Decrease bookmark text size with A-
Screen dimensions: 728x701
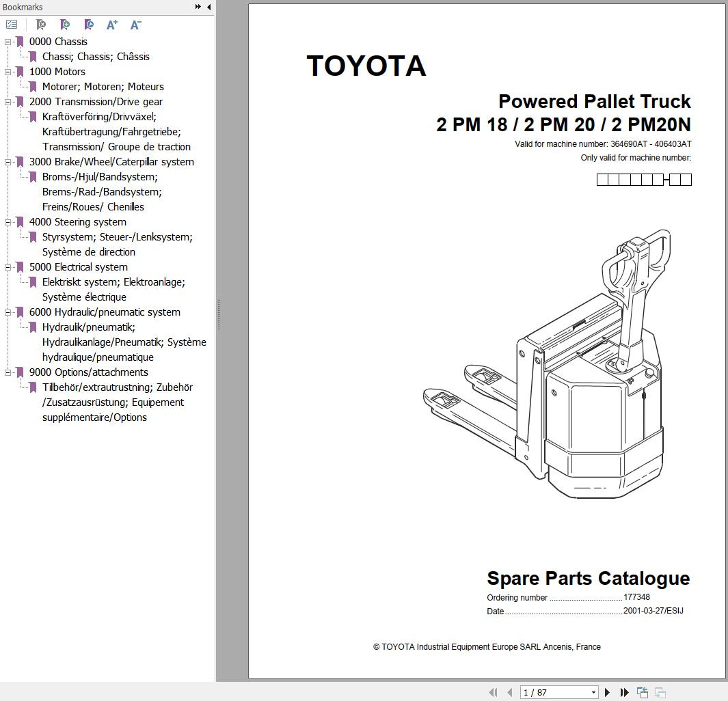[x=135, y=25]
